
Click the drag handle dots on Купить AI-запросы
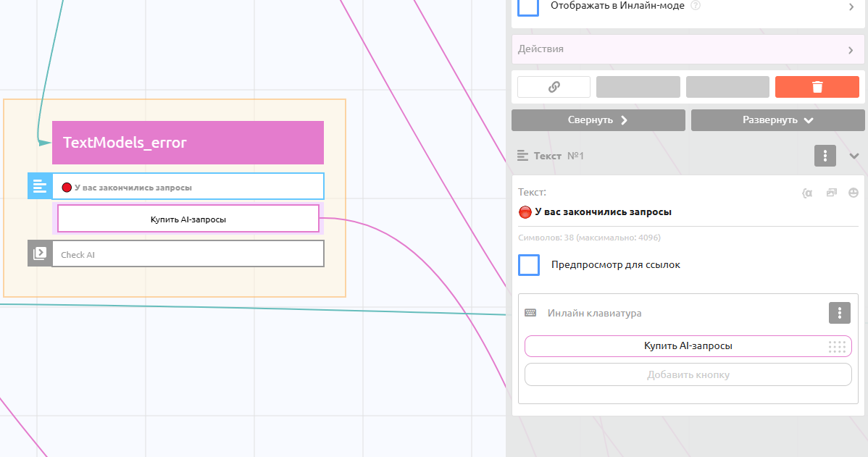click(837, 347)
